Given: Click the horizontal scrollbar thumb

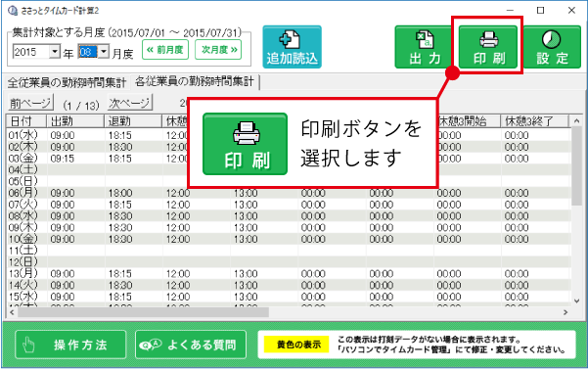Looking at the screenshot, I should (x=143, y=312).
